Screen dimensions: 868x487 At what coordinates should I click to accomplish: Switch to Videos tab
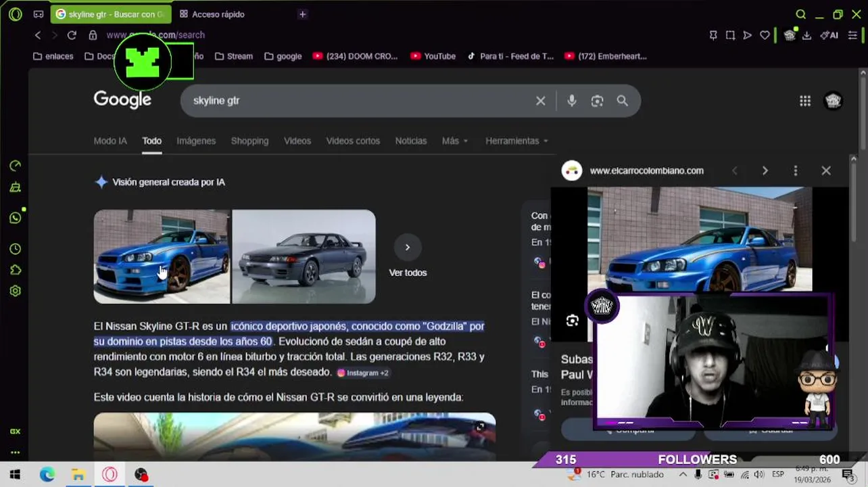tap(297, 141)
